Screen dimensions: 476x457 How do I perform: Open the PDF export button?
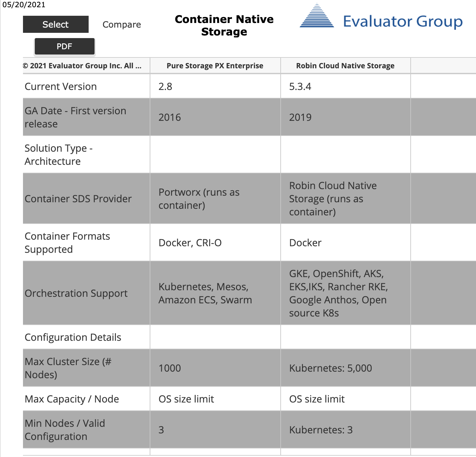64,46
